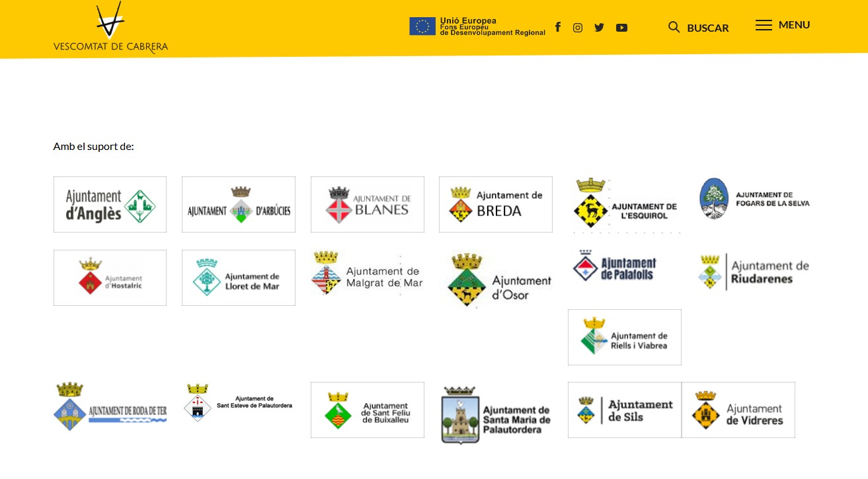The image size is (868, 479).
Task: Click the Unió Europea fund logo
Action: [x=477, y=26]
